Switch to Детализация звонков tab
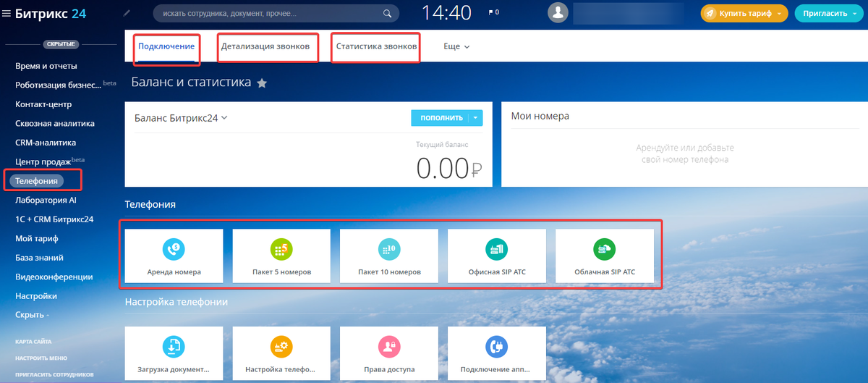Viewport: 868px width, 383px height. [x=265, y=46]
